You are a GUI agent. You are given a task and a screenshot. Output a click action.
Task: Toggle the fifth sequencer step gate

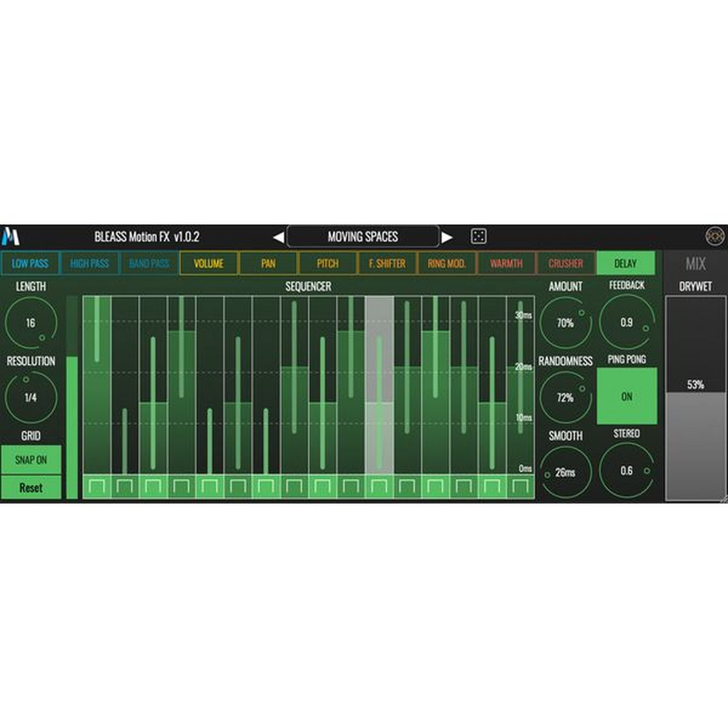pyautogui.click(x=210, y=487)
